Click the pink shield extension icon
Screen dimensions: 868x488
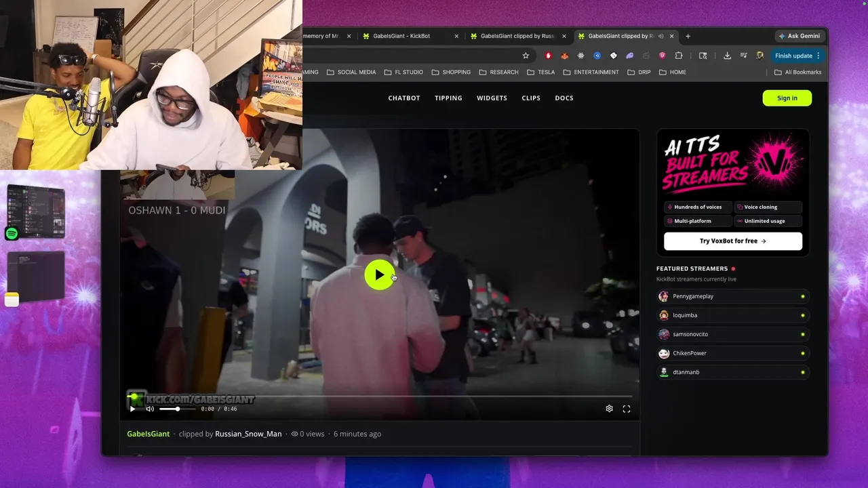pos(663,56)
